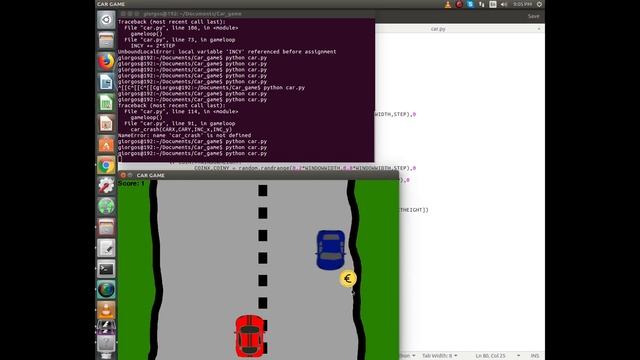Image resolution: width=640 pixels, height=360 pixels.
Task: Click 'INCY += 2*STEP' line in terminal
Action: tap(153, 46)
